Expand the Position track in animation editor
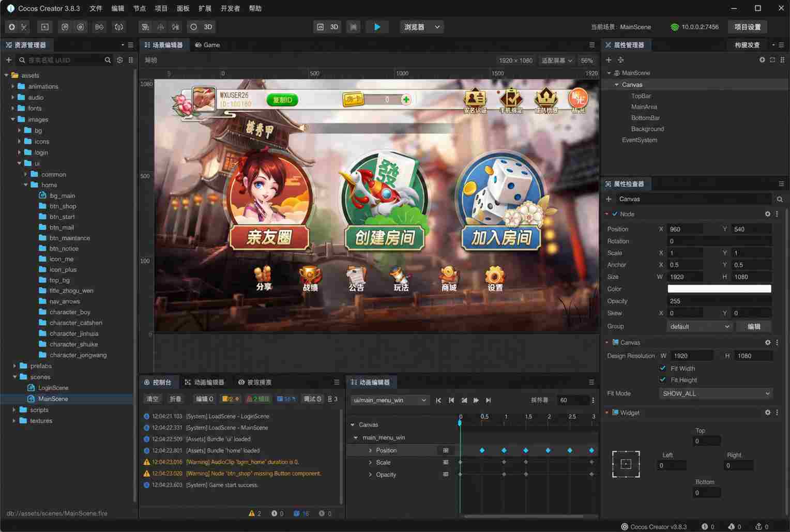 tap(370, 450)
